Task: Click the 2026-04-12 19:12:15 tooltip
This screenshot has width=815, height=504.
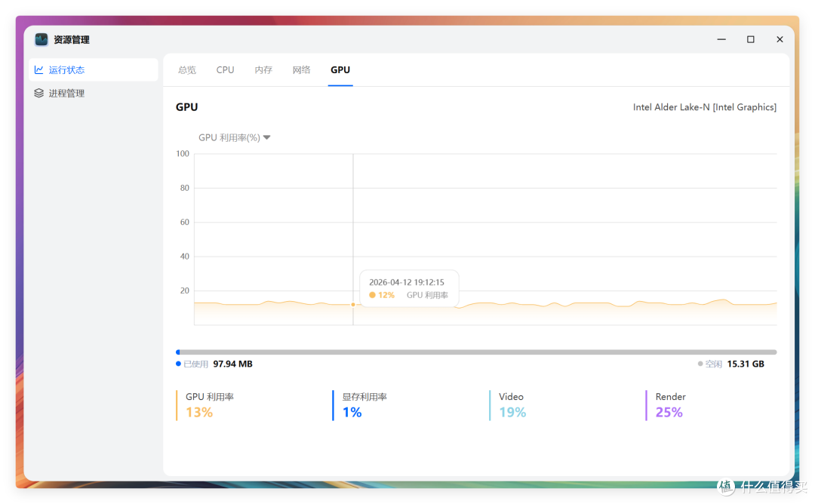Action: pos(409,288)
